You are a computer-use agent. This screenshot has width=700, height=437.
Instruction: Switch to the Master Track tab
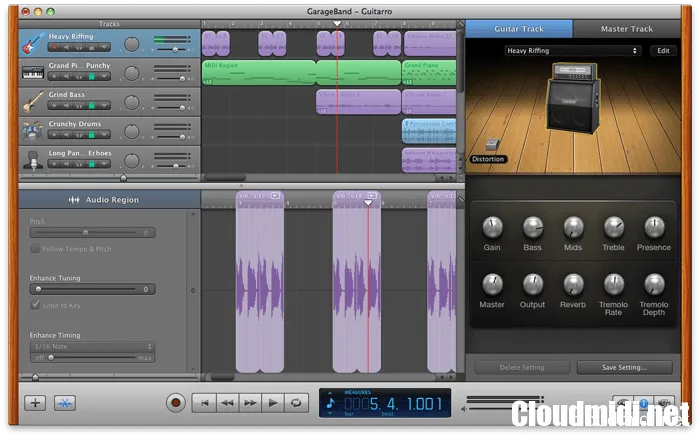pyautogui.click(x=626, y=29)
